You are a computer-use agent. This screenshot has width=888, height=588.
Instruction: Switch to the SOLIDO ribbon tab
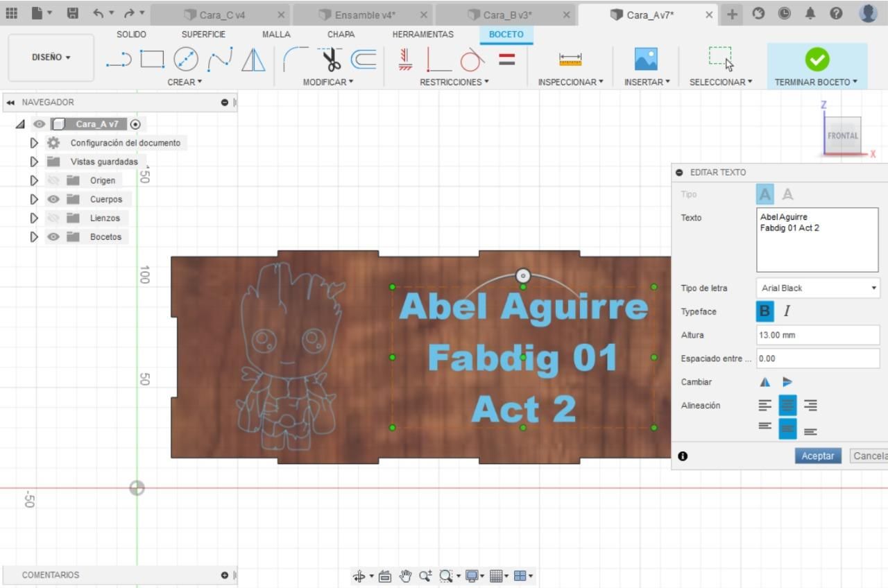click(131, 34)
